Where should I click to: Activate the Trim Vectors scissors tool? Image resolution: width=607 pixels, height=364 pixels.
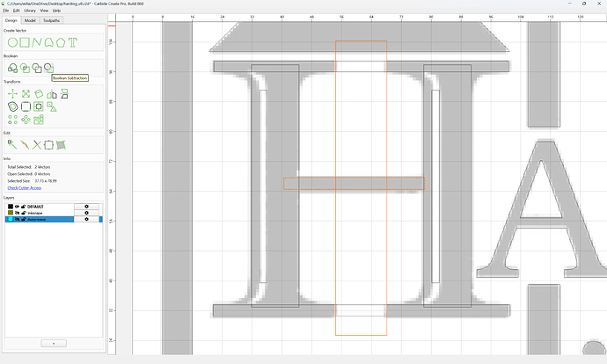(37, 145)
